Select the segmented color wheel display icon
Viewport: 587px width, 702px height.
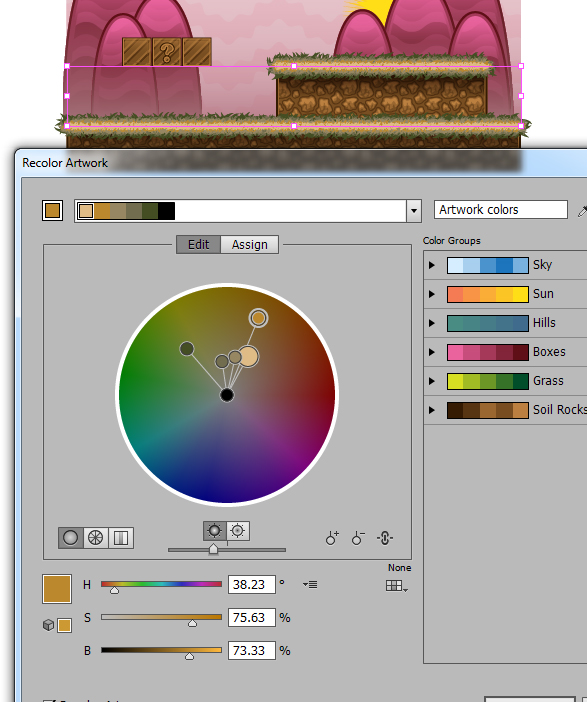click(95, 537)
